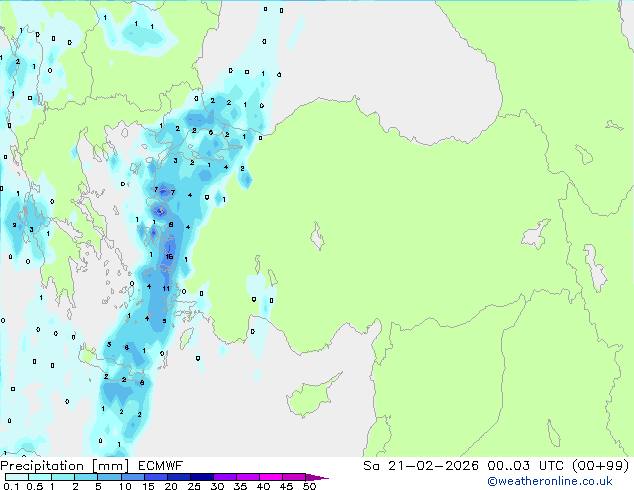The height and width of the screenshot is (490, 634).
Task: Pick the 10–15 mm legend color swatch
Action: click(x=132, y=477)
